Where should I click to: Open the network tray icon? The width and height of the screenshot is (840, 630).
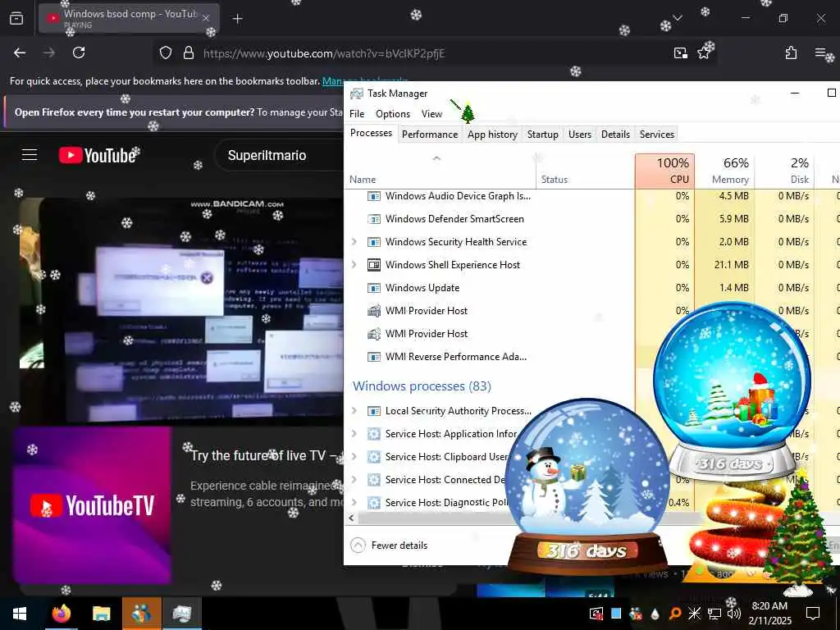pos(714,614)
